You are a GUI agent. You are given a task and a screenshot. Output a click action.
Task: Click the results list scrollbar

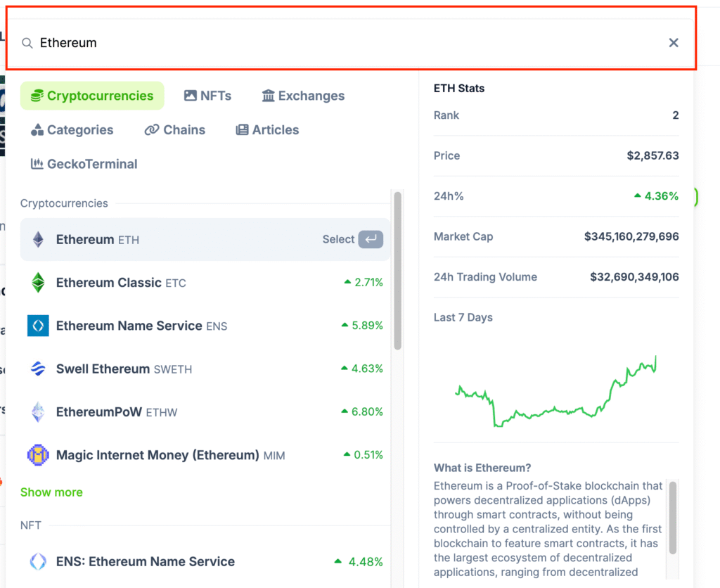398,271
